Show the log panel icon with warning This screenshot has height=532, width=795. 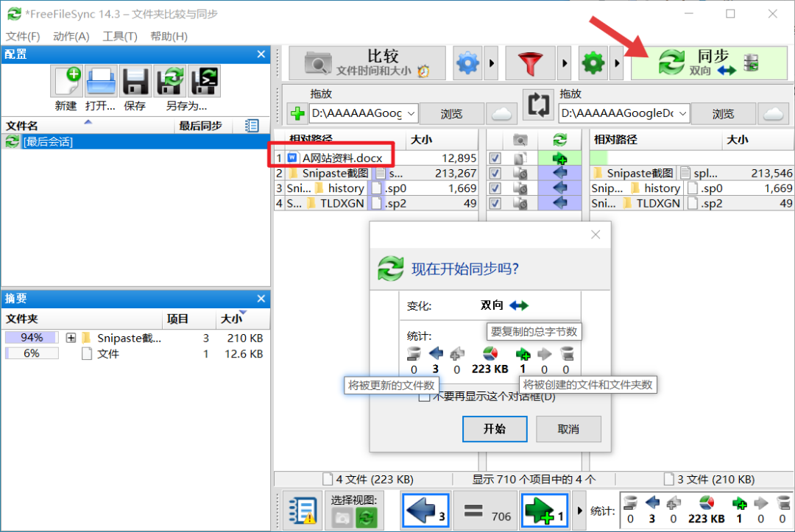click(x=303, y=510)
